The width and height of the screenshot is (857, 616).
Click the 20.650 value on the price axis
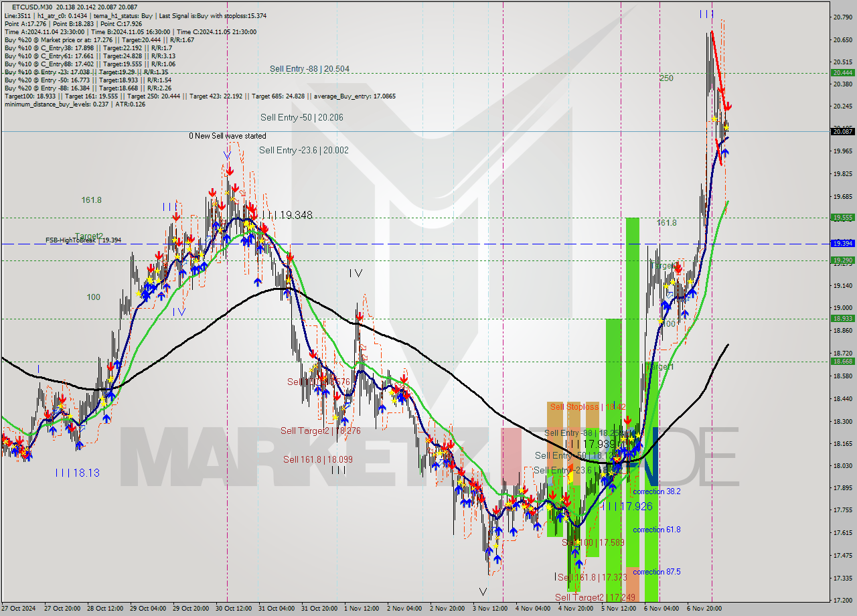[842, 40]
